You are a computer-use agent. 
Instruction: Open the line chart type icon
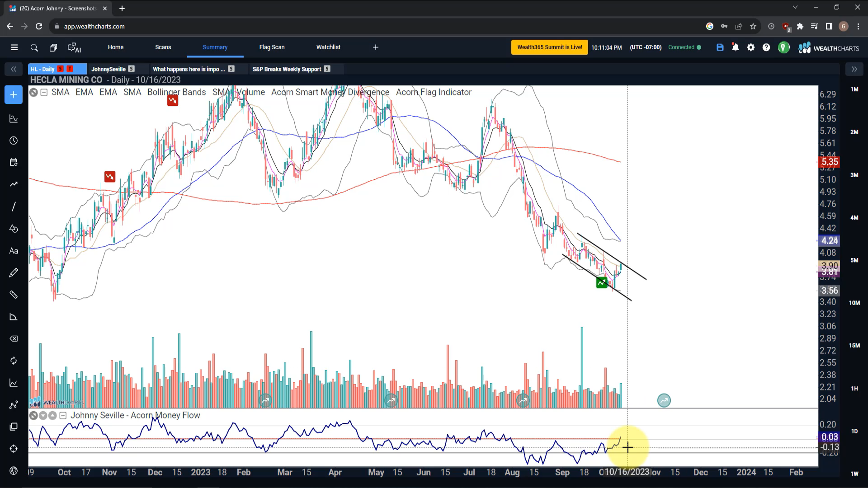[14, 383]
